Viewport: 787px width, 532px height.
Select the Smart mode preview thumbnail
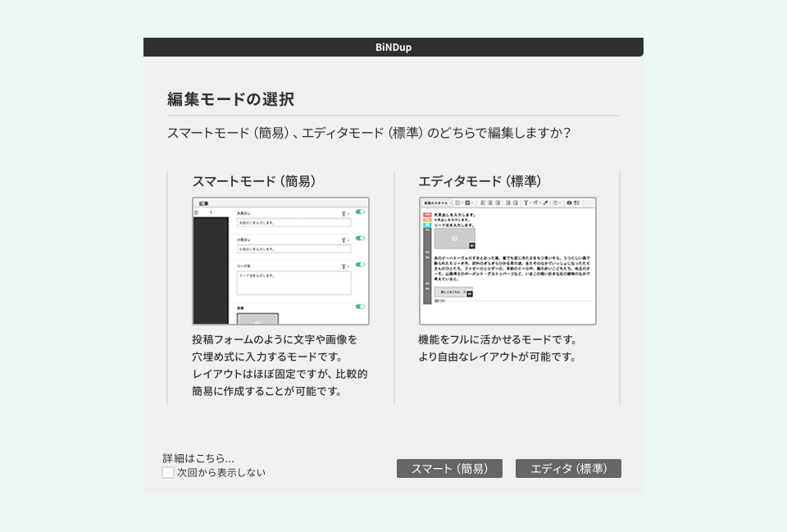[x=280, y=261]
